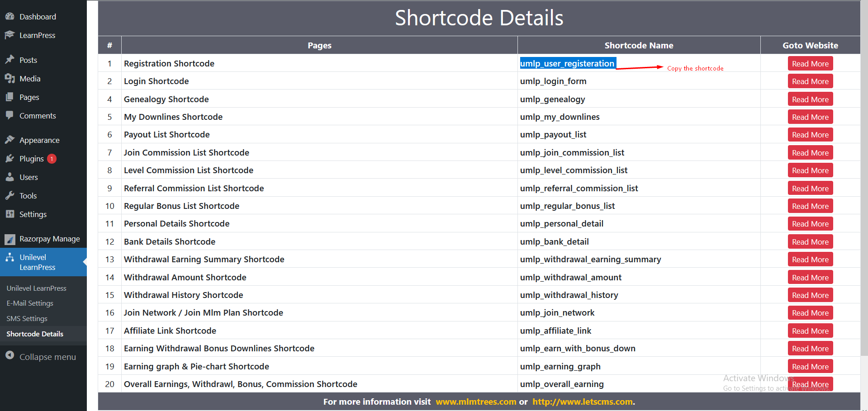The width and height of the screenshot is (868, 411).
Task: Switch to the SMS Settings page
Action: pos(27,318)
